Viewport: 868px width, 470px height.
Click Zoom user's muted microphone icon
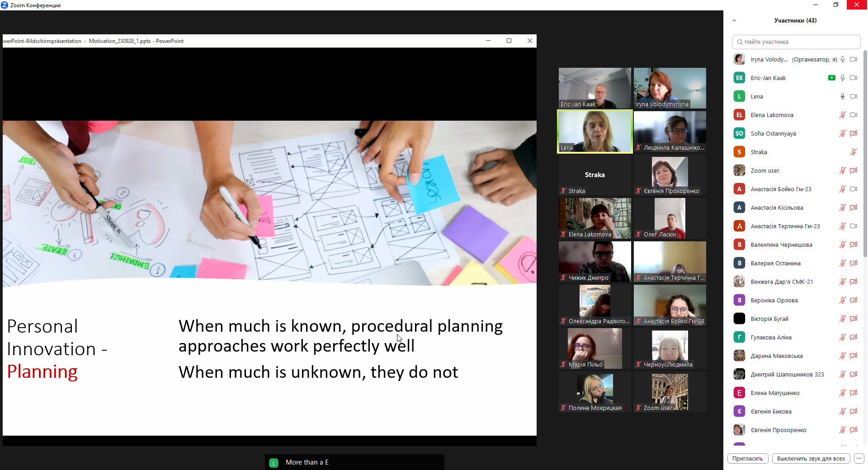tap(843, 170)
